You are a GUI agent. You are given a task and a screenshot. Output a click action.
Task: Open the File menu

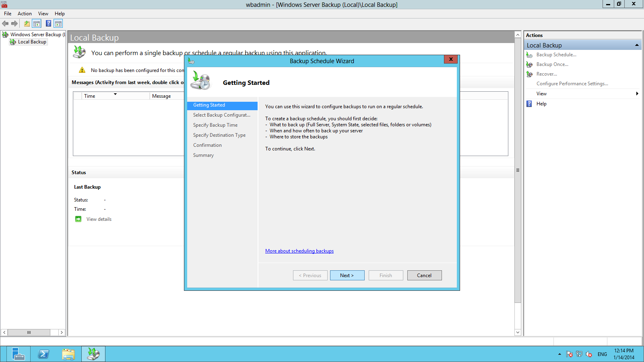coord(8,14)
